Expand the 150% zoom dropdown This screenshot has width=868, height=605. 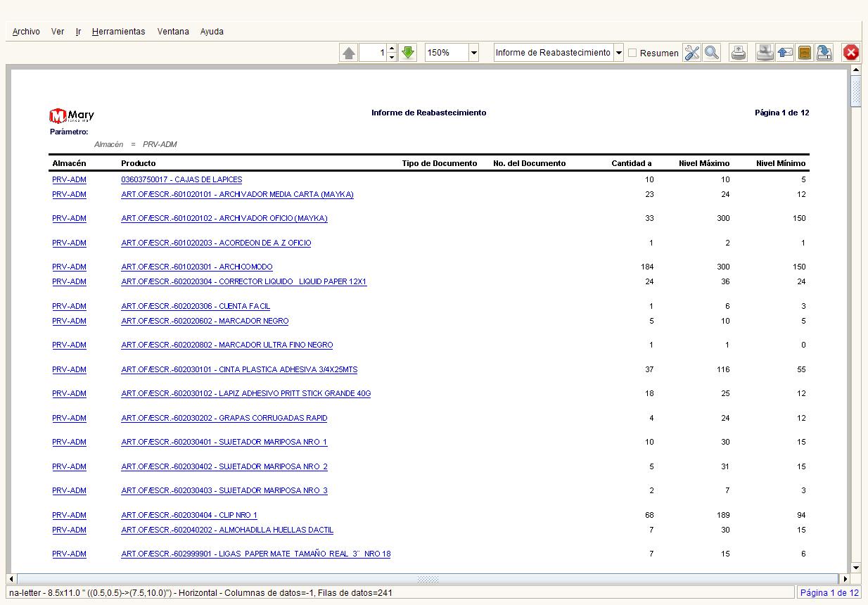pos(473,53)
